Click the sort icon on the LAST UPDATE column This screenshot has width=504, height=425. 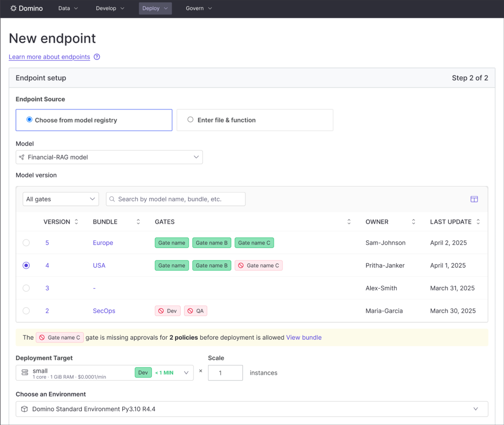[478, 222]
